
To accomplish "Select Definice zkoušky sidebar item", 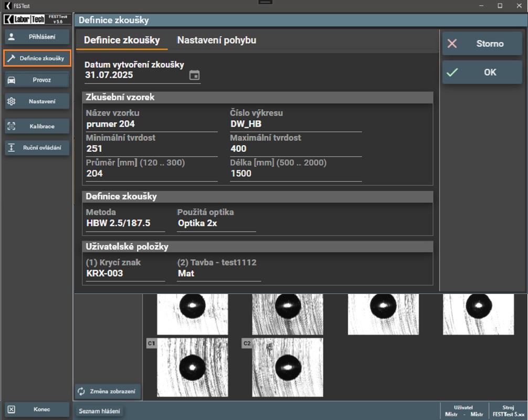I will pos(37,58).
